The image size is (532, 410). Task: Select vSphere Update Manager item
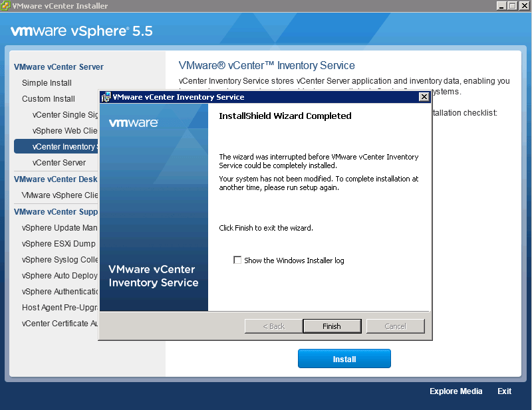(x=60, y=227)
